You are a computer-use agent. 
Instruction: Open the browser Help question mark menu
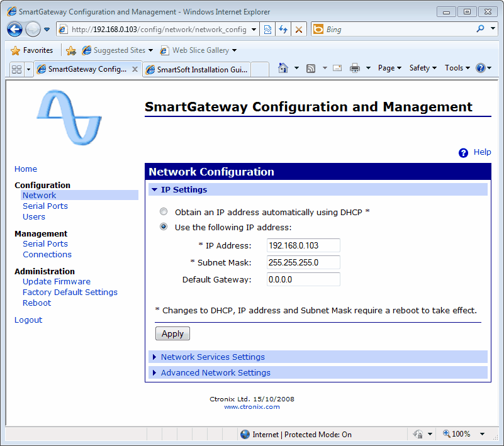pos(483,68)
